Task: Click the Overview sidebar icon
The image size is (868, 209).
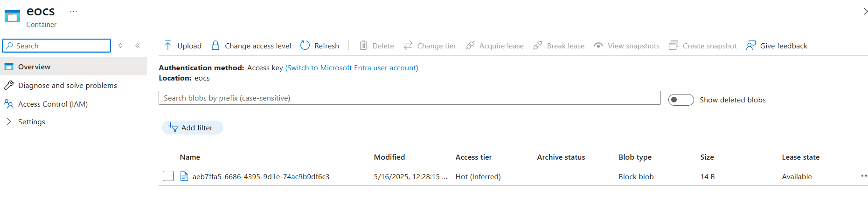Action: click(9, 67)
